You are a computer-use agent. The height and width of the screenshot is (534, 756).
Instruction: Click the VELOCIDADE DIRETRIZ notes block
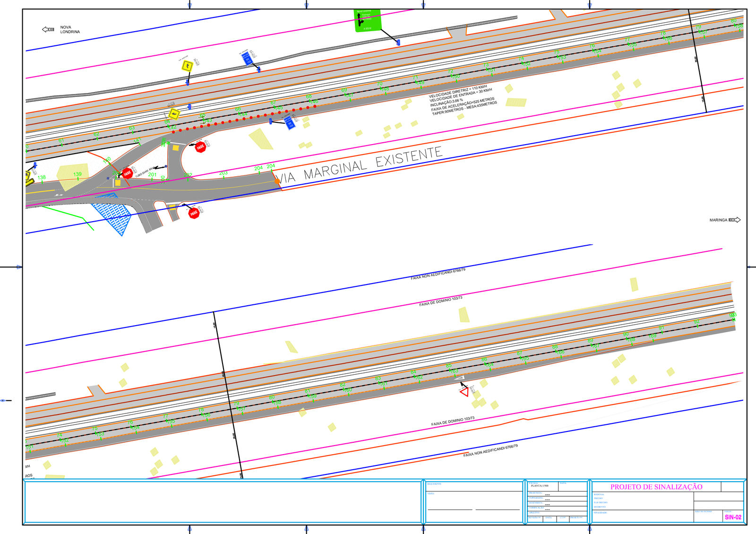click(462, 100)
